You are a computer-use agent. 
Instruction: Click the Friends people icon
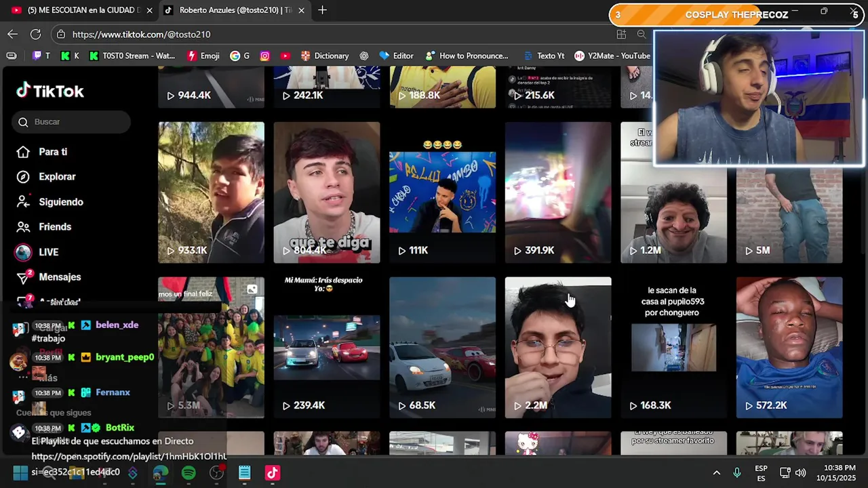pos(23,227)
